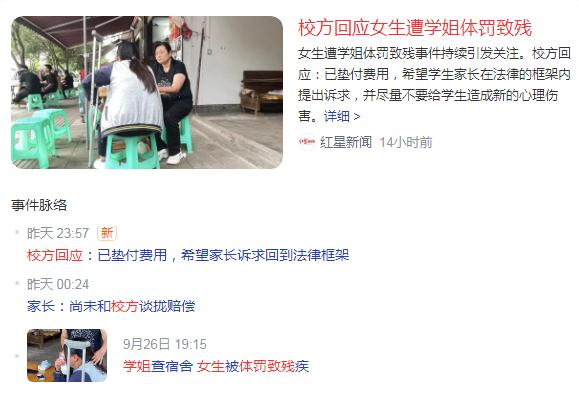The image size is (579, 407).
Task: Open 校方回应：已垫付费用 timeline headline
Action: click(188, 255)
